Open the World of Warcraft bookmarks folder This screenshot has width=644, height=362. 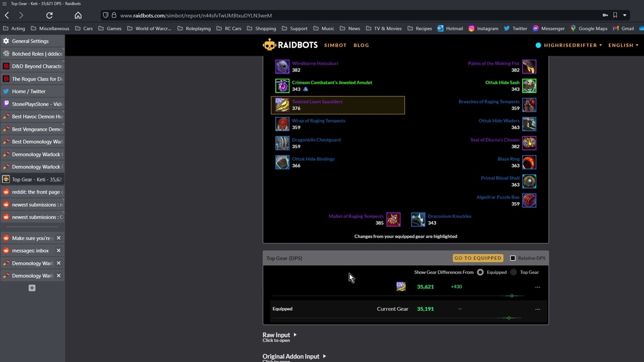tap(149, 29)
